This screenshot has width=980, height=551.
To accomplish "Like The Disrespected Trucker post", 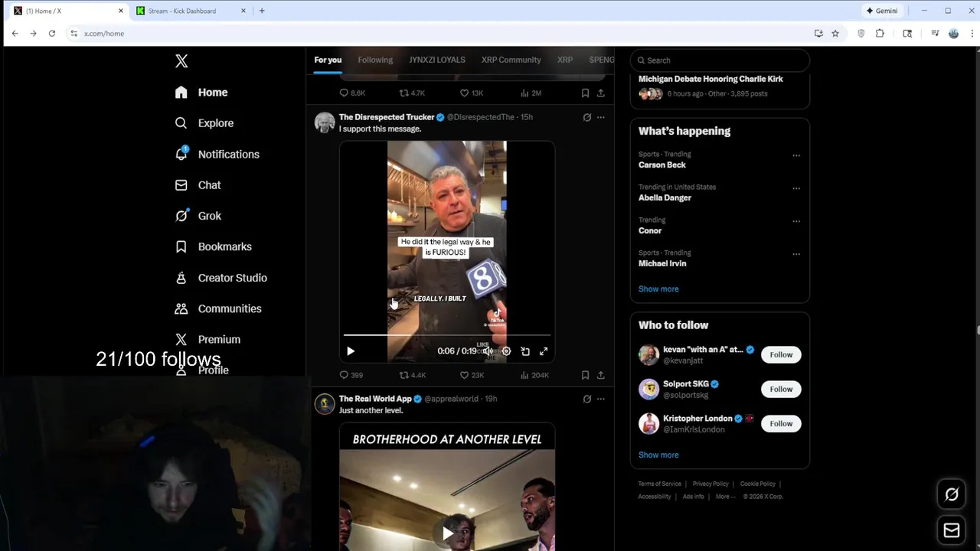I will pos(472,375).
